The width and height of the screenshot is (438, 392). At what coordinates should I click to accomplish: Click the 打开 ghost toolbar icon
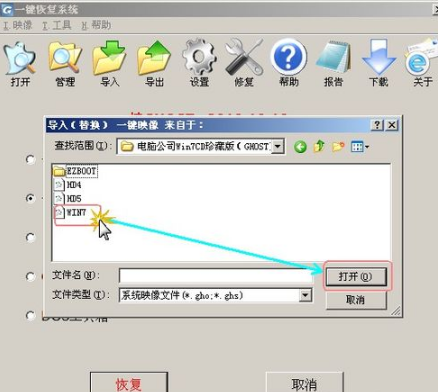pyautogui.click(x=20, y=64)
